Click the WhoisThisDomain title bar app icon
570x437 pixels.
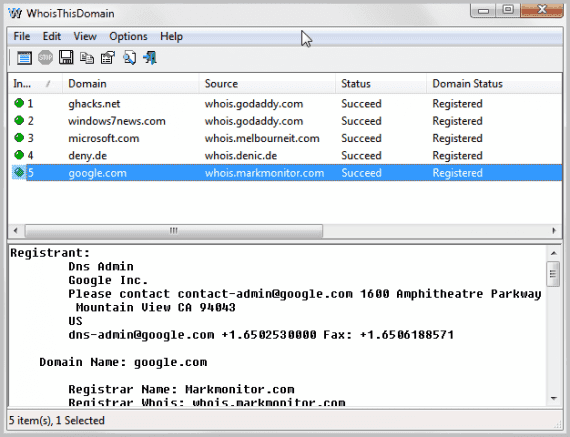[15, 13]
